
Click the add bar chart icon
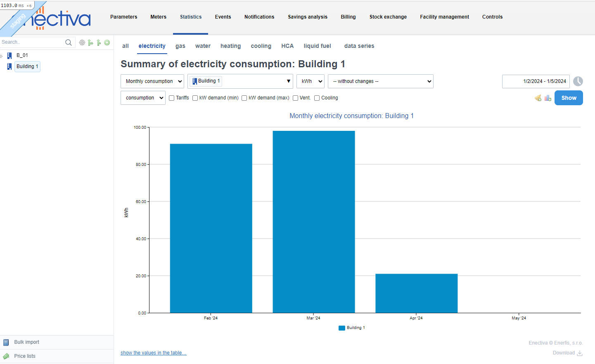pos(548,98)
